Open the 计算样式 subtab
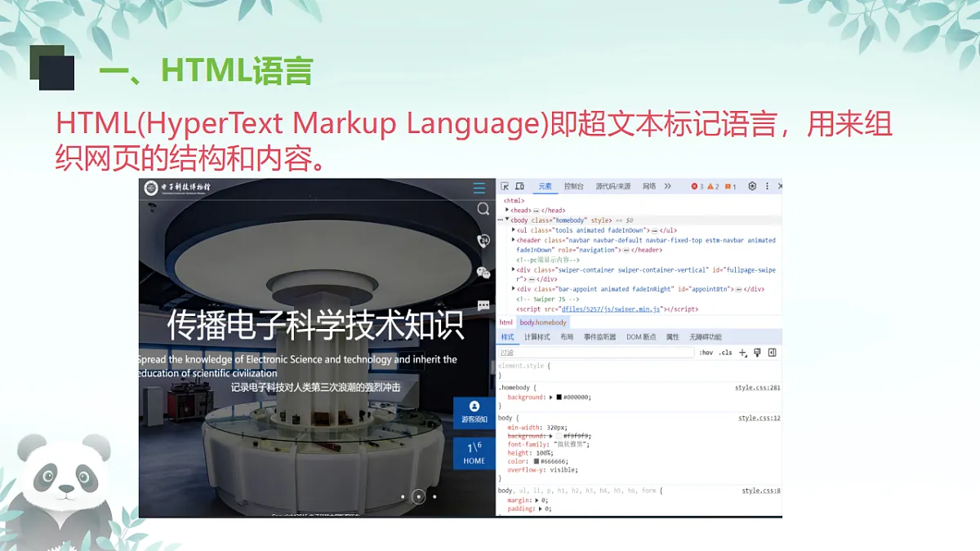Image resolution: width=980 pixels, height=551 pixels. coord(537,337)
